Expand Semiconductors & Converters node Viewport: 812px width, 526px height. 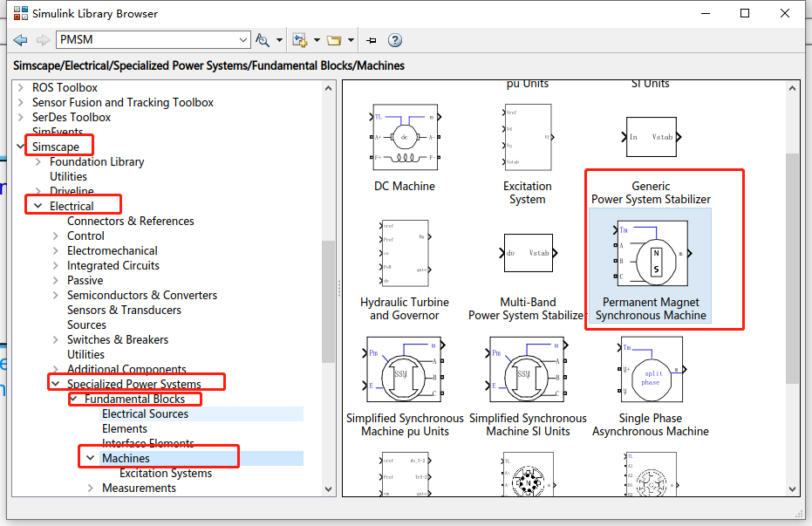pos(56,296)
